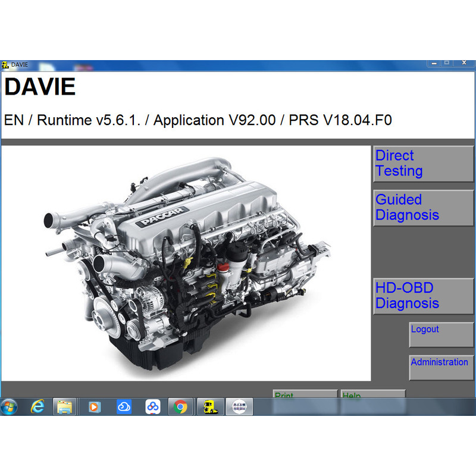
Task: Click the partly hidden Print button
Action: click(305, 394)
